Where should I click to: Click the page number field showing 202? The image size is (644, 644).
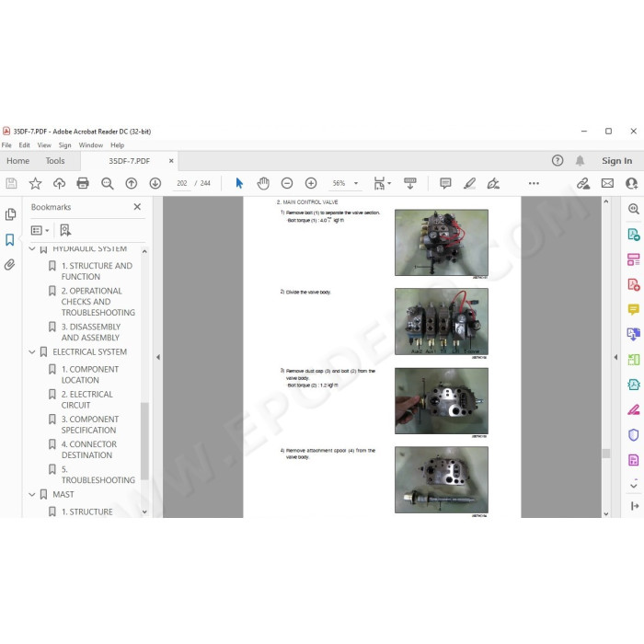pos(181,183)
